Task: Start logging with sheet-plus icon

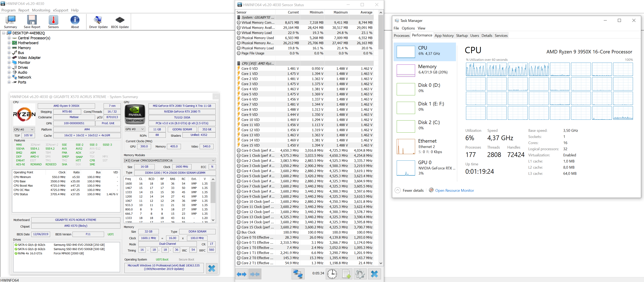Action: pyautogui.click(x=346, y=274)
